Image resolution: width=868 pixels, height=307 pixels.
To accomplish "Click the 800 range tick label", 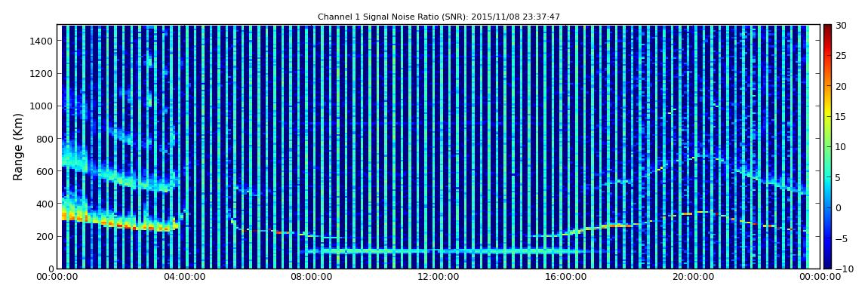I will pos(45,139).
